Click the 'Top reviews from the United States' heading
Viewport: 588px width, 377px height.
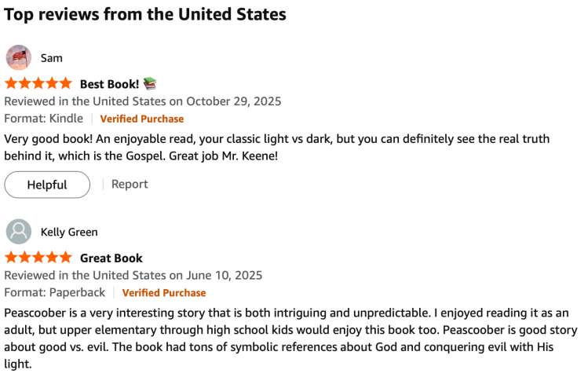[x=145, y=14]
